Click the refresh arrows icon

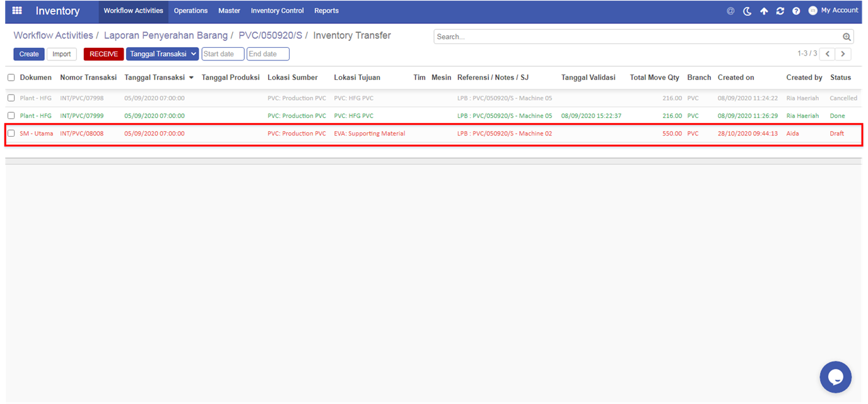click(x=780, y=11)
